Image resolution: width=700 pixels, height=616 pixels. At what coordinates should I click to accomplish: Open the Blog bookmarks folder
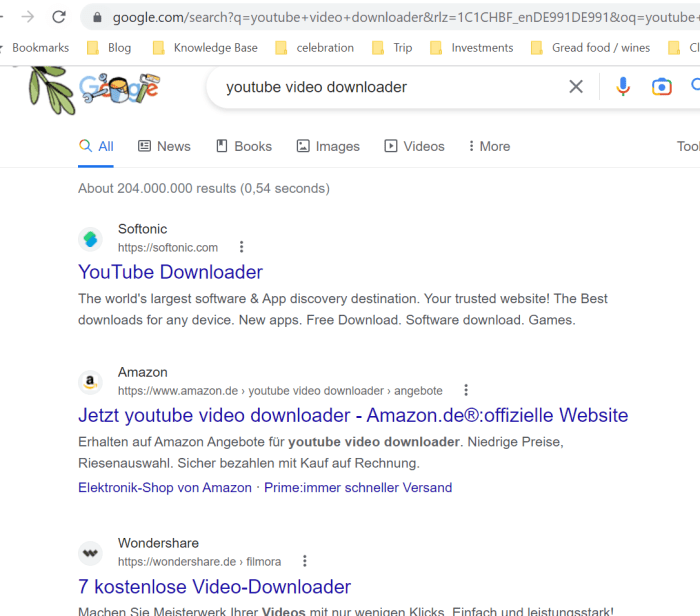(x=109, y=48)
